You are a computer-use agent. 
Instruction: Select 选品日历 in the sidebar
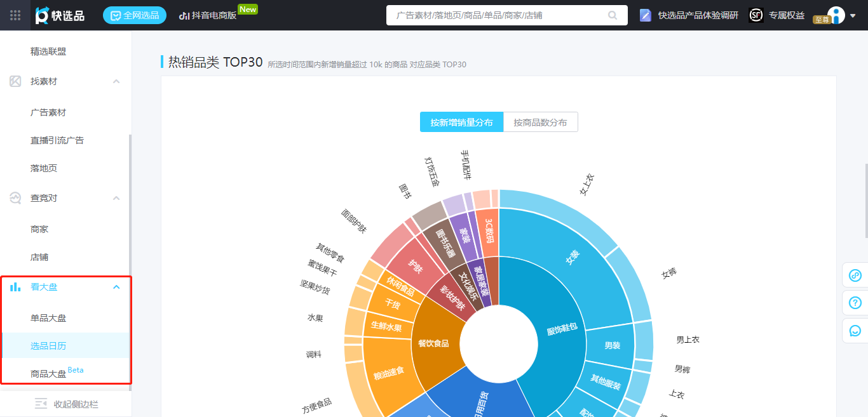[x=48, y=346]
